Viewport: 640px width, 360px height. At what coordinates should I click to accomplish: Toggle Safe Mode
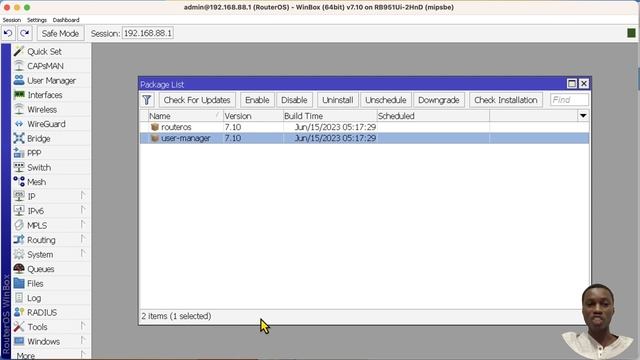[60, 33]
